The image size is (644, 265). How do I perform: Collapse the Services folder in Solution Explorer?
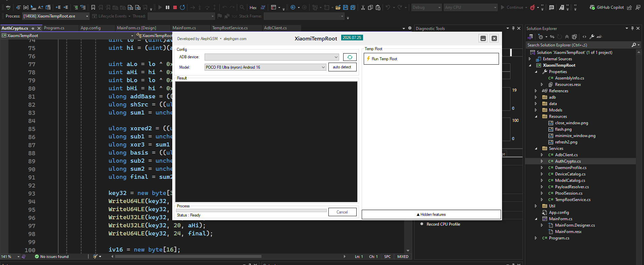(536, 148)
